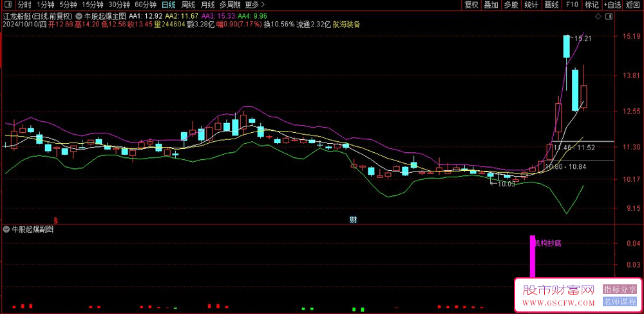Click the sidebar toggle icon beside the diamond
This screenshot has width=644, height=314.
(609, 15)
